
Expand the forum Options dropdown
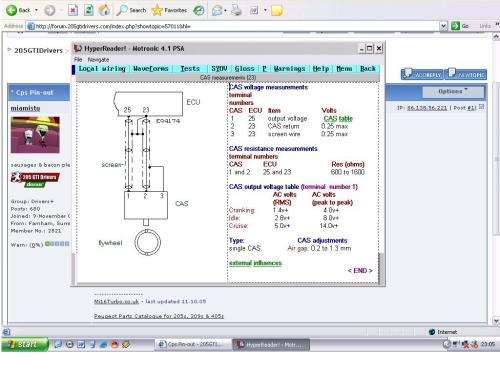[453, 92]
